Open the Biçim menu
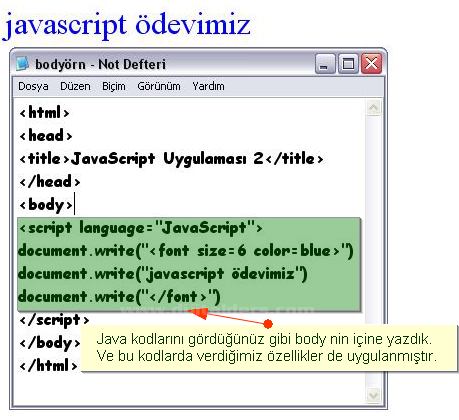The image size is (459, 420). click(x=114, y=86)
